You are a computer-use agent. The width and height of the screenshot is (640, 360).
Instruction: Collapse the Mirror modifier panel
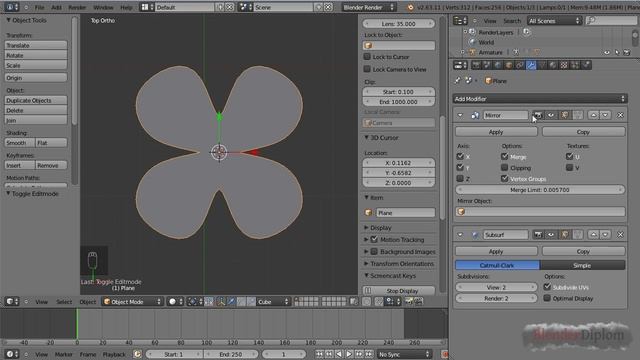click(x=460, y=116)
